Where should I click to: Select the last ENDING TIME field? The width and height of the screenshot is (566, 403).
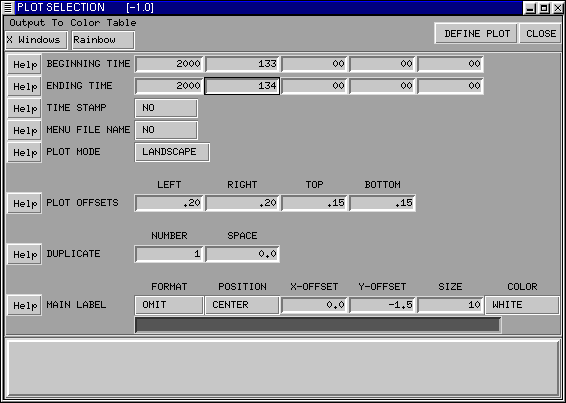tap(450, 86)
